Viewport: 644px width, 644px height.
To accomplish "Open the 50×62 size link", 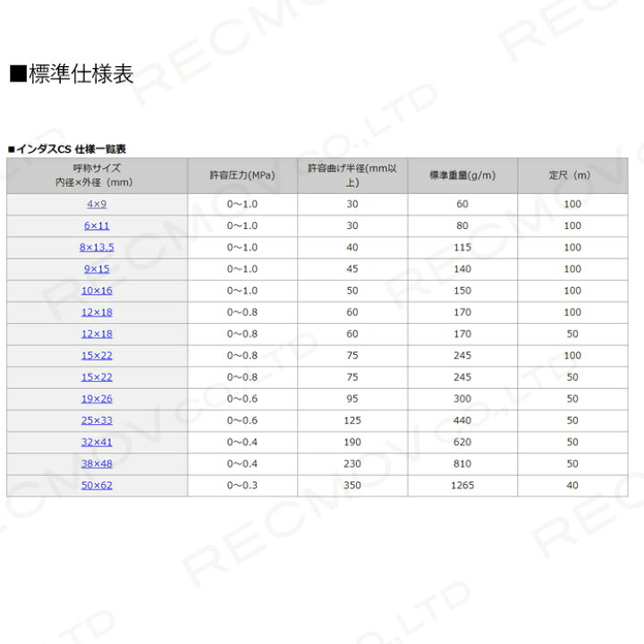I will click(97, 486).
